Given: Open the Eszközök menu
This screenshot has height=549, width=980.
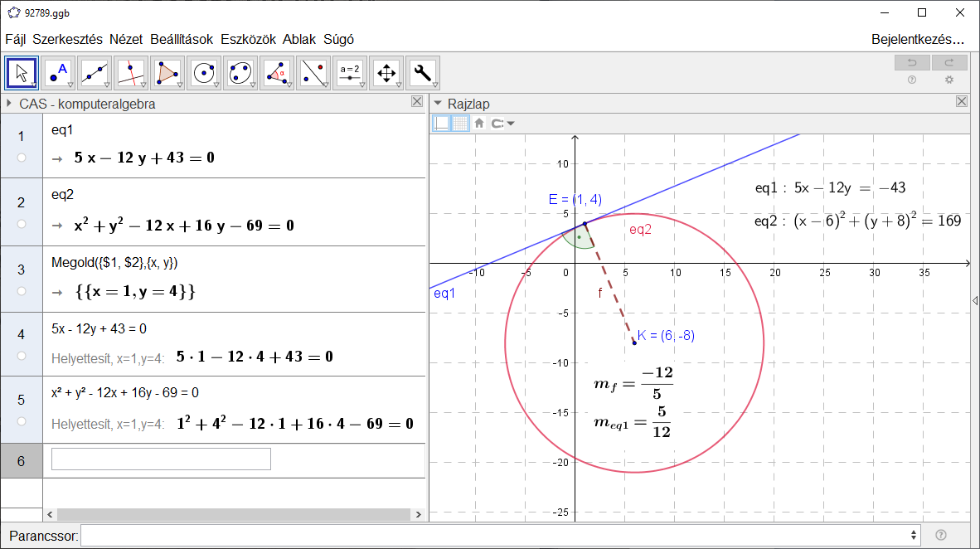Looking at the screenshot, I should pos(248,40).
